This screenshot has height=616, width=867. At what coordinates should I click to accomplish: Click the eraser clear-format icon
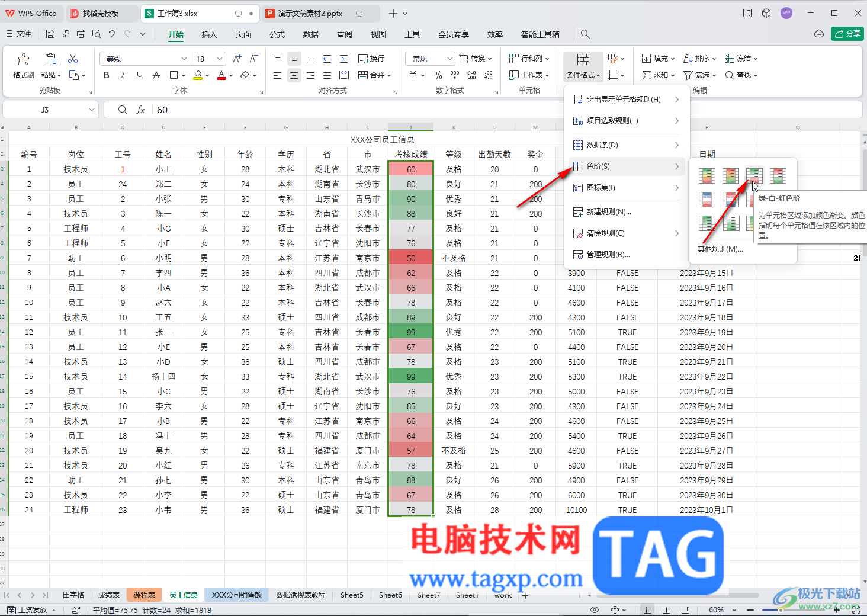[x=245, y=75]
